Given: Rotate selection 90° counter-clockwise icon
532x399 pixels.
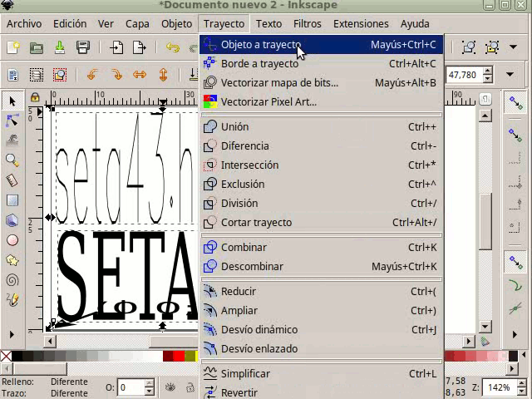Looking at the screenshot, I should (93, 75).
